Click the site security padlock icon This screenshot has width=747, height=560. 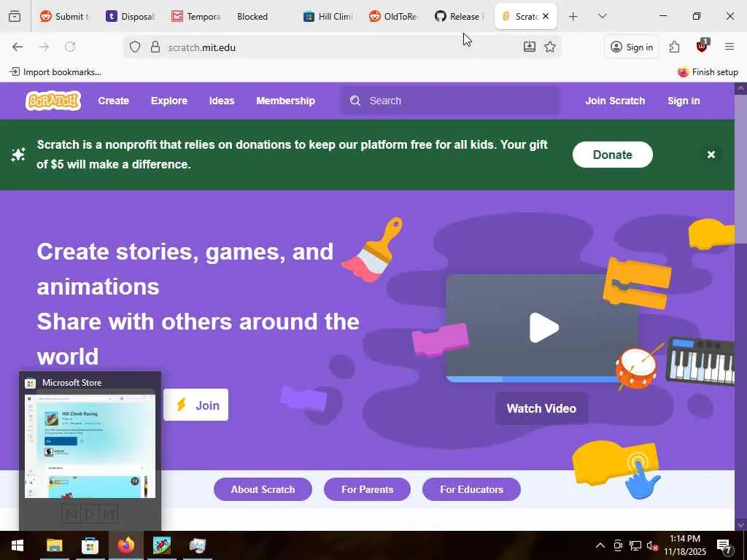tap(155, 47)
